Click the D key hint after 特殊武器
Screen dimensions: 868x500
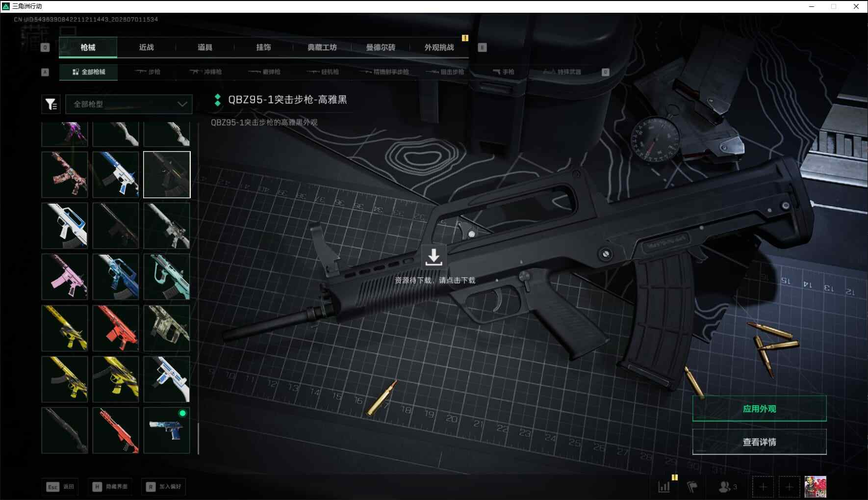pyautogui.click(x=605, y=72)
